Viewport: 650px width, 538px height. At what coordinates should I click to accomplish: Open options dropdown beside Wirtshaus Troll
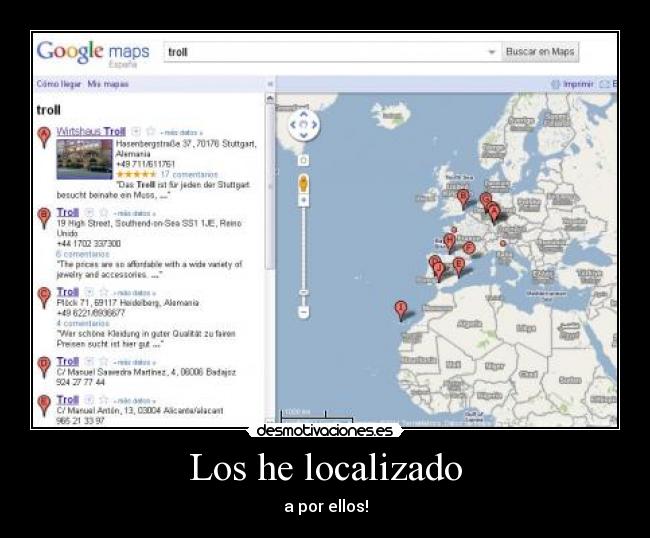(136, 131)
